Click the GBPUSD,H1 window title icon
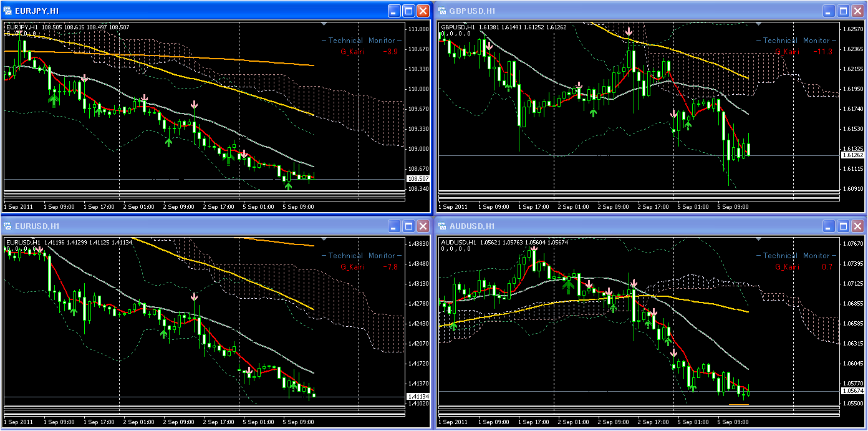 [x=441, y=11]
